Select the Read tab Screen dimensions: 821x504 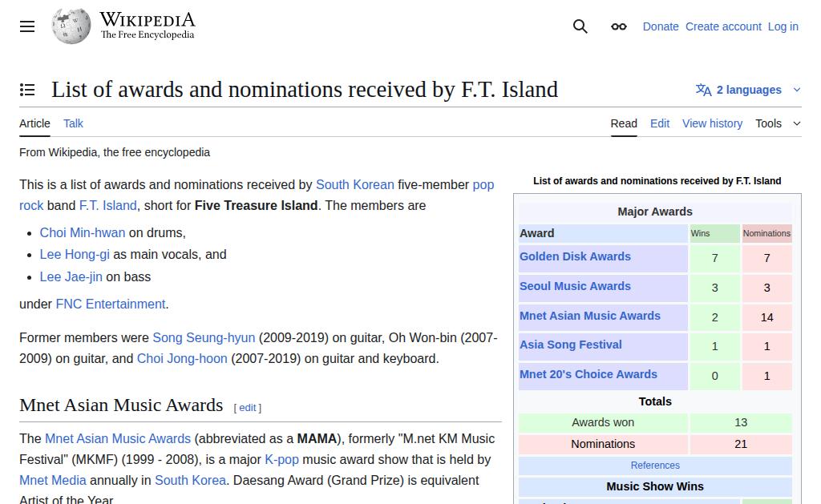click(x=624, y=123)
